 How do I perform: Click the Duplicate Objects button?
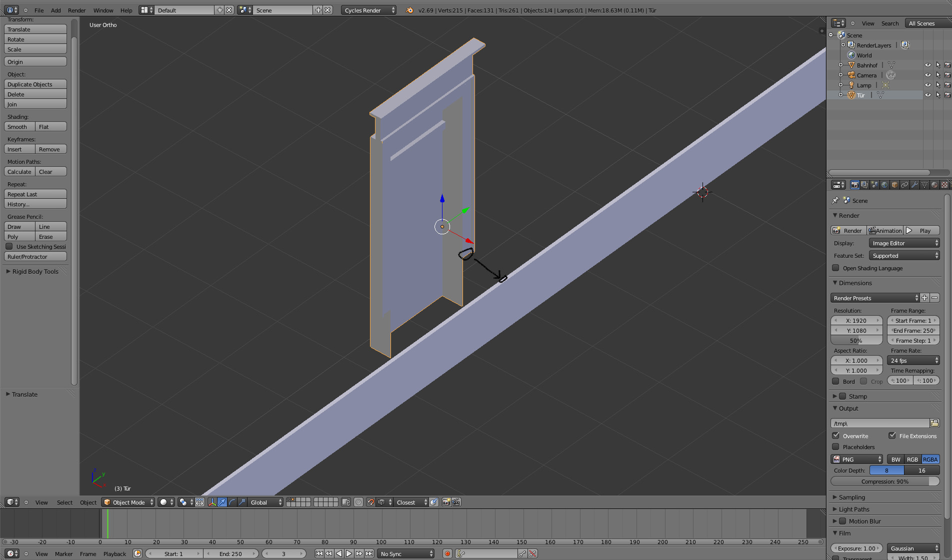35,84
